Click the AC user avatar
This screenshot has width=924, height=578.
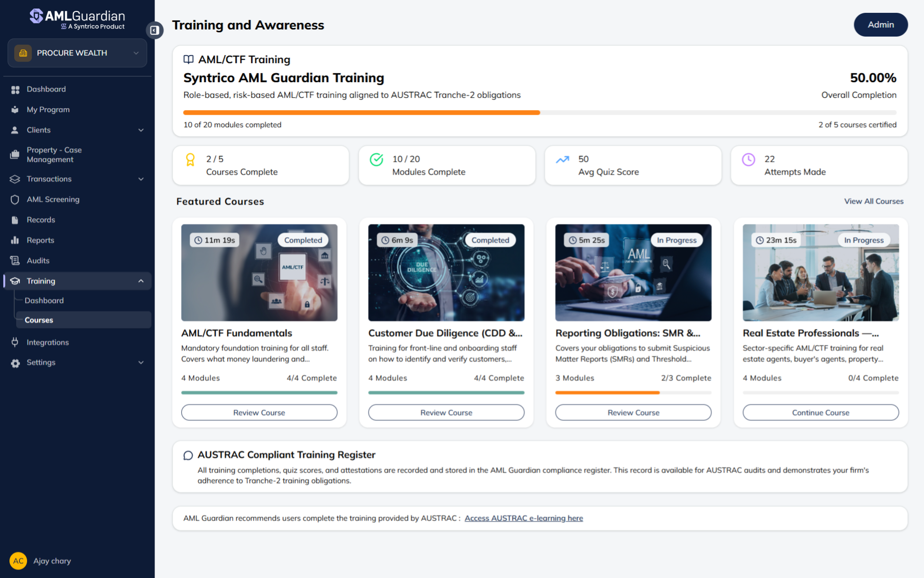pyautogui.click(x=18, y=561)
